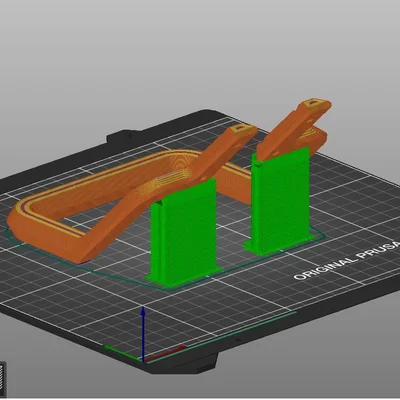Screen dimensions: 400x400
Task: Switch to sliced layers preview view icon
Action: click(2, 378)
